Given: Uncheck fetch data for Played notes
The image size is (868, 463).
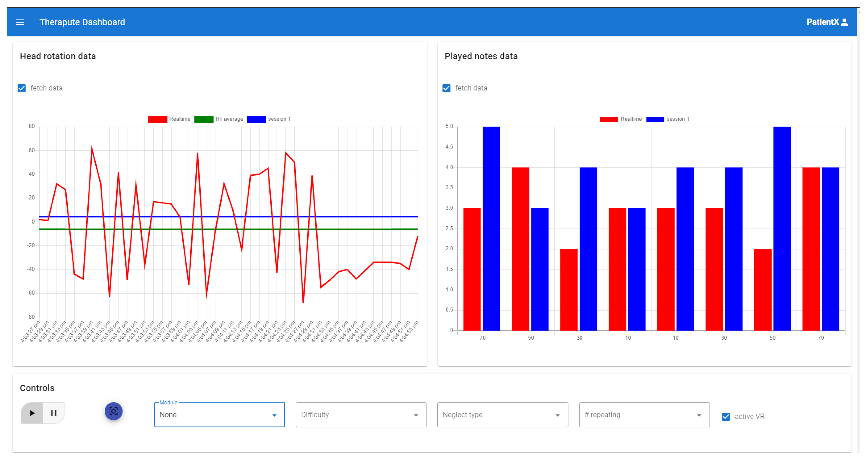Looking at the screenshot, I should (x=447, y=88).
